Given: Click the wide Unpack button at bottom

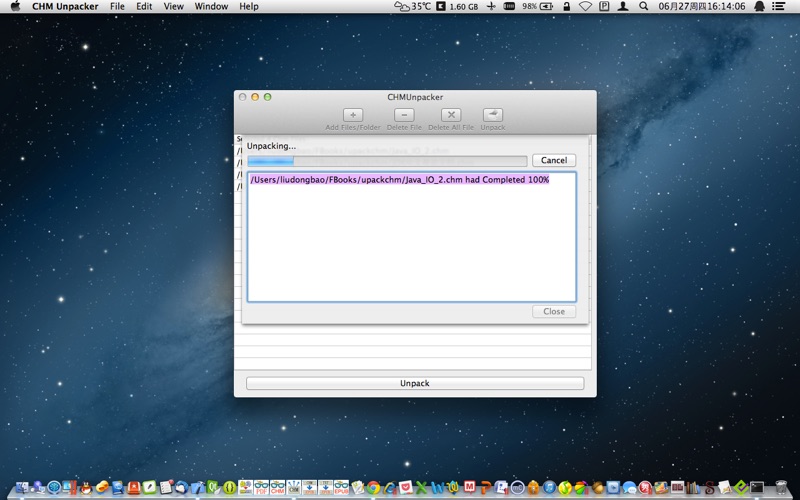Looking at the screenshot, I should 415,383.
